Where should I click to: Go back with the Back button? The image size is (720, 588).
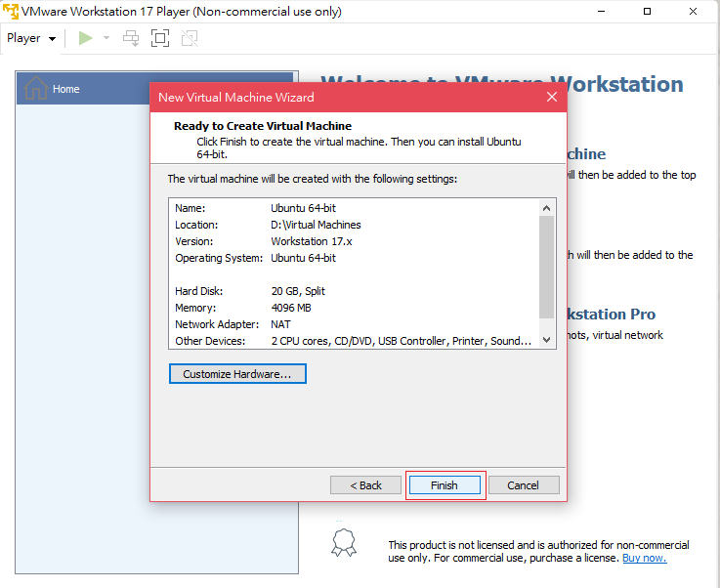[365, 485]
